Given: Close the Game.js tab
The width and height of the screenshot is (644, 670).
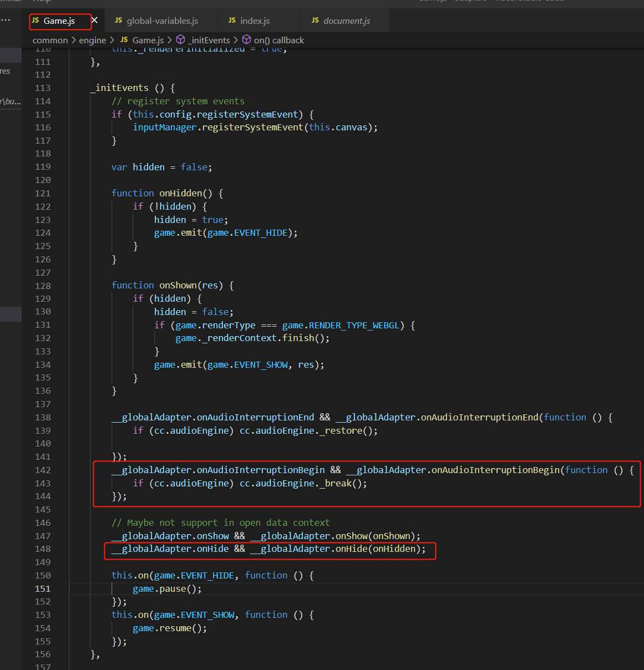Looking at the screenshot, I should (x=94, y=21).
